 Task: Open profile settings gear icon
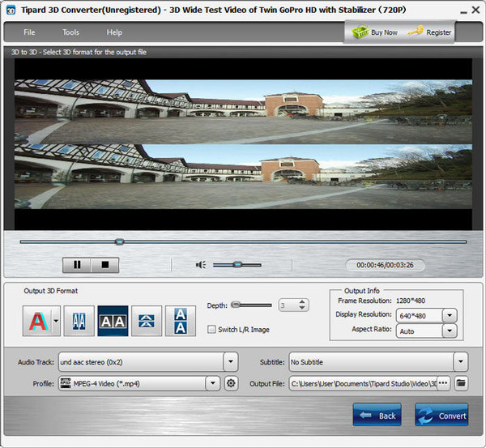(231, 383)
